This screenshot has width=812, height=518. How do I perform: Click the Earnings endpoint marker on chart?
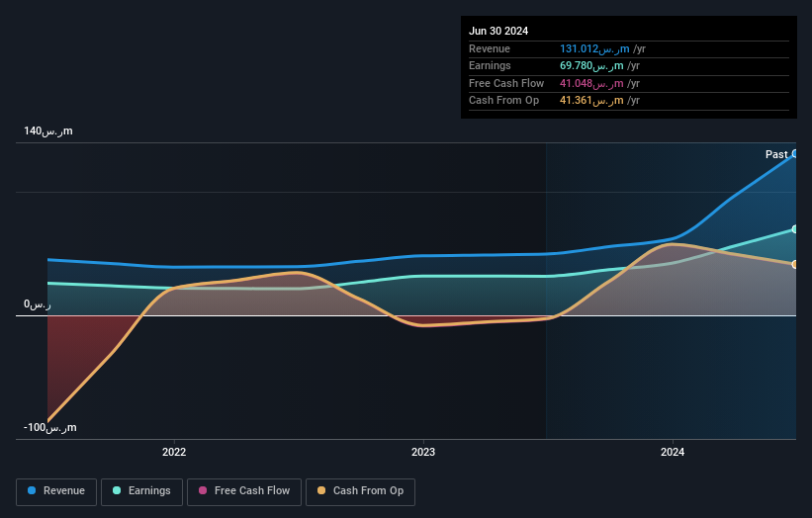click(x=795, y=229)
